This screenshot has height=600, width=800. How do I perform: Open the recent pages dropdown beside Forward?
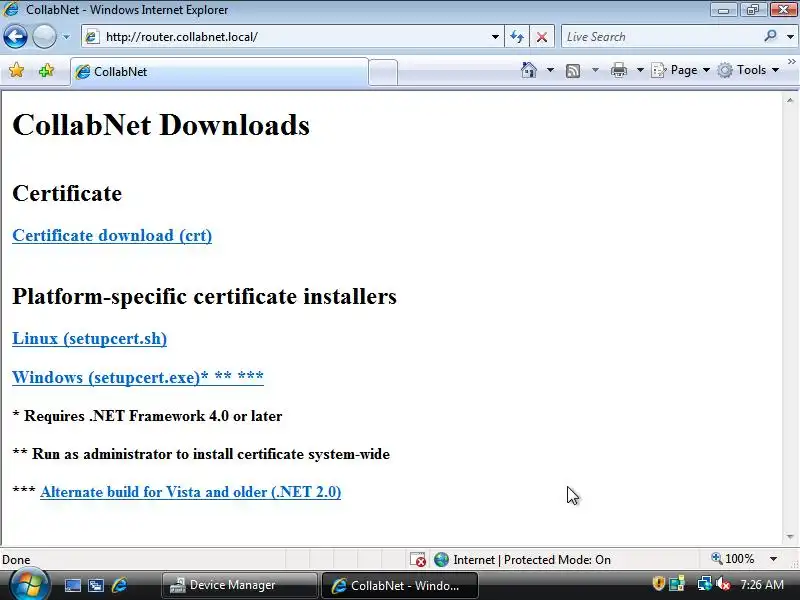tap(66, 37)
